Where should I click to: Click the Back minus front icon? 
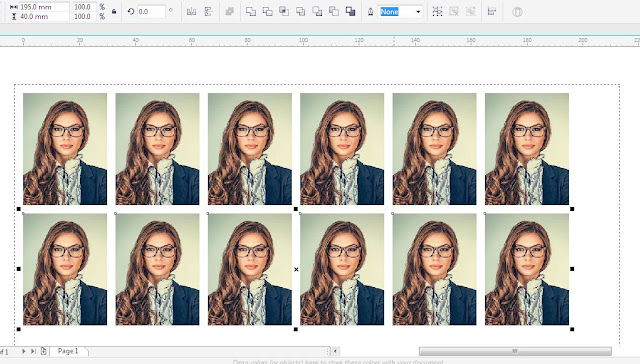pyautogui.click(x=334, y=12)
